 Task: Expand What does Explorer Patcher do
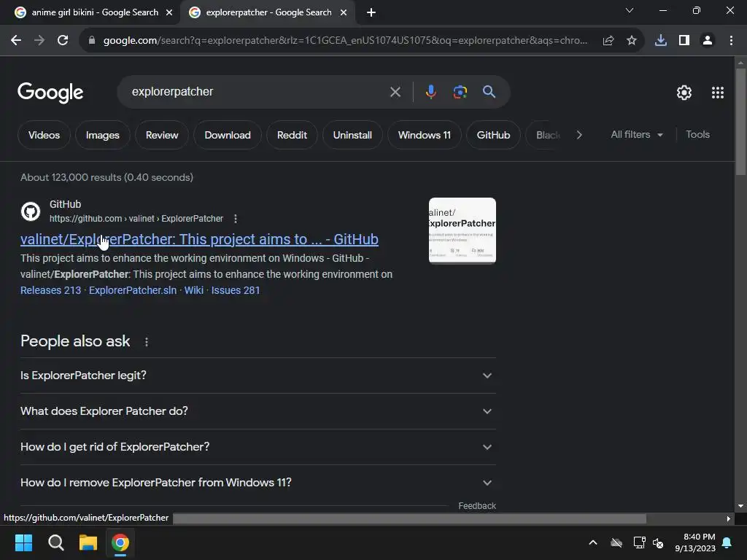pyautogui.click(x=258, y=411)
